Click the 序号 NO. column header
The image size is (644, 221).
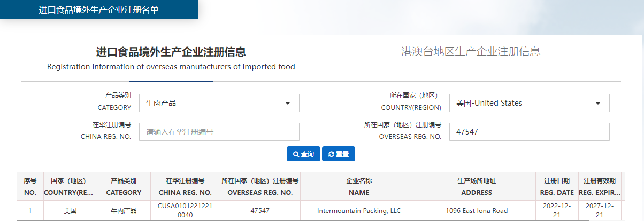point(30,186)
